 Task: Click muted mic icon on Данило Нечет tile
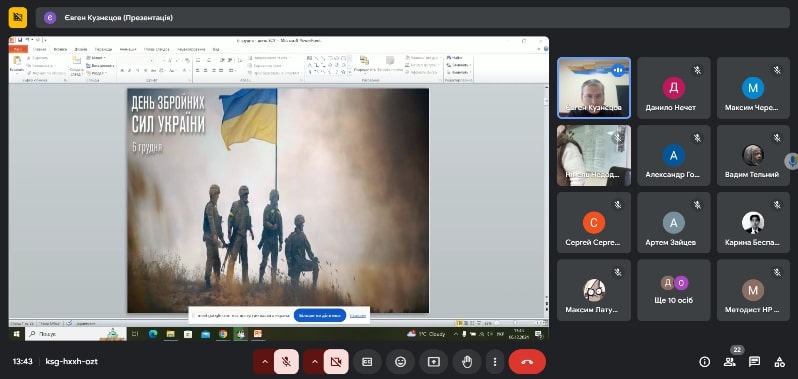(697, 70)
